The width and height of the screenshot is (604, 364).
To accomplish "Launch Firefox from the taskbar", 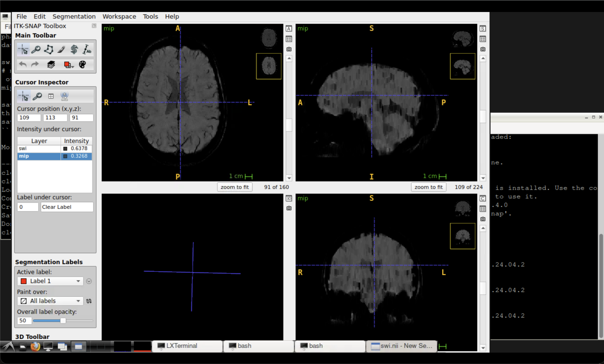I will point(35,346).
